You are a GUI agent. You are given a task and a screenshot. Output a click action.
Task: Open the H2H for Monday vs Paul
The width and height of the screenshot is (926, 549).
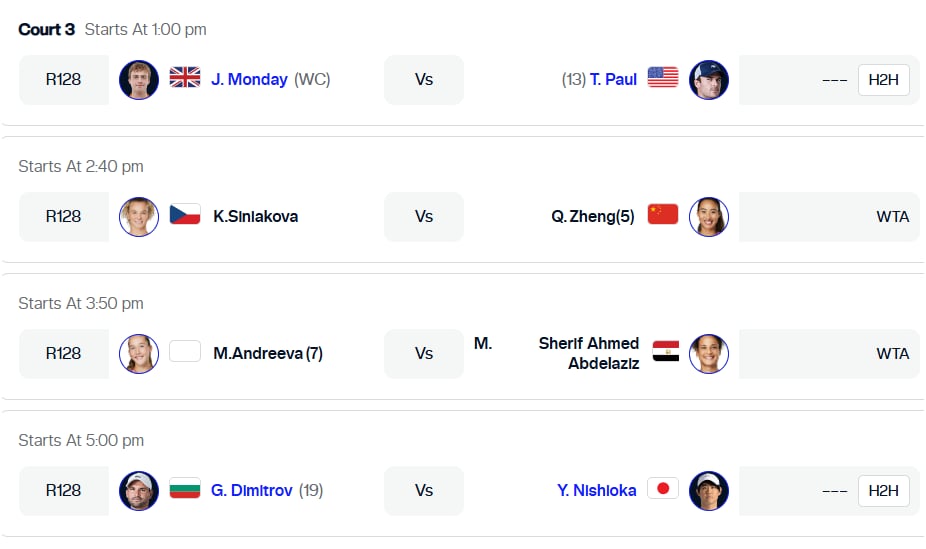883,80
